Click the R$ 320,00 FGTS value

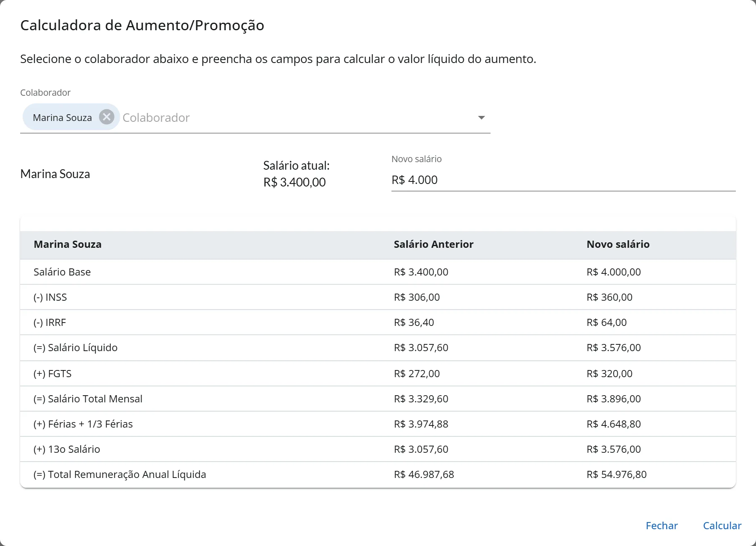tap(609, 373)
